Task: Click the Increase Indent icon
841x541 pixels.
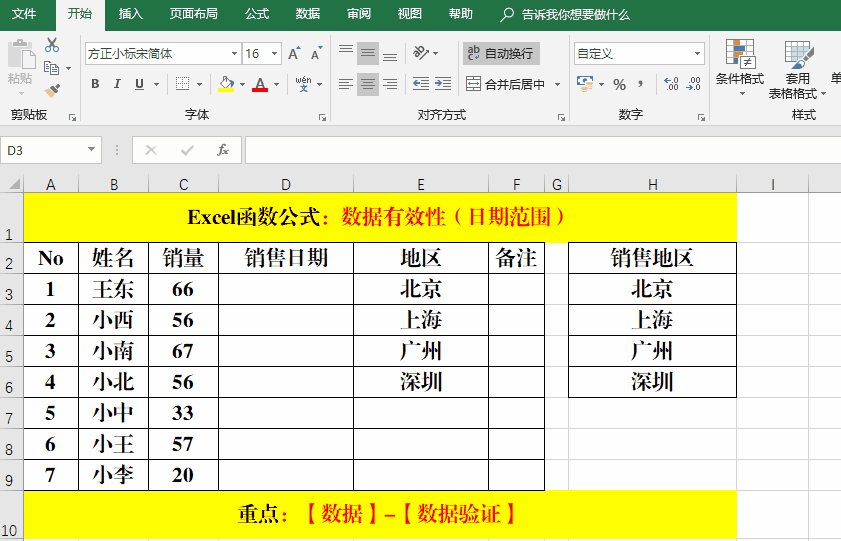Action: click(x=444, y=84)
